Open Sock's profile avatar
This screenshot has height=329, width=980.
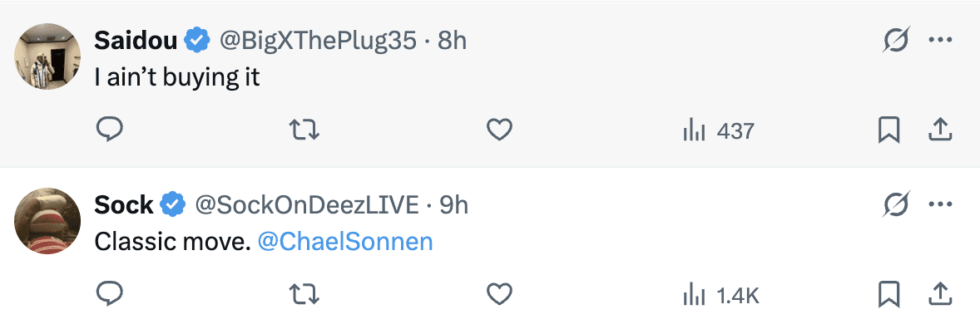click(47, 220)
